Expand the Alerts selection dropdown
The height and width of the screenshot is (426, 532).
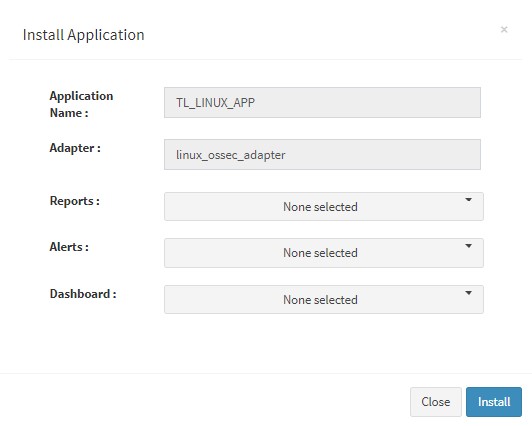324,253
